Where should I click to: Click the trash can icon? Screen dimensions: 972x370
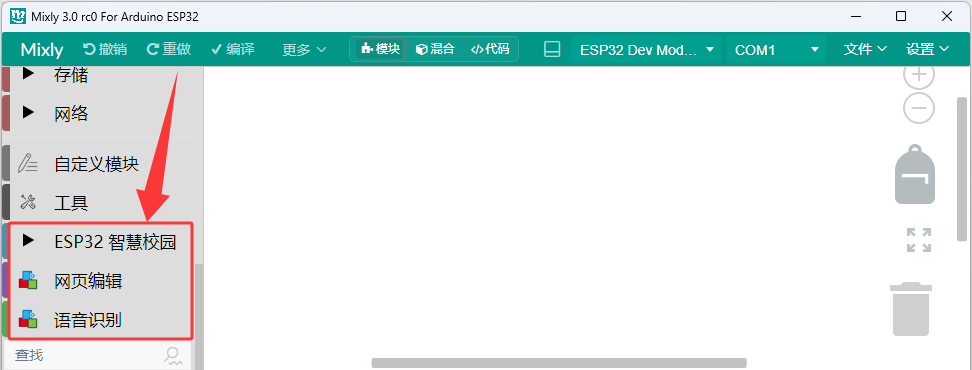(911, 309)
